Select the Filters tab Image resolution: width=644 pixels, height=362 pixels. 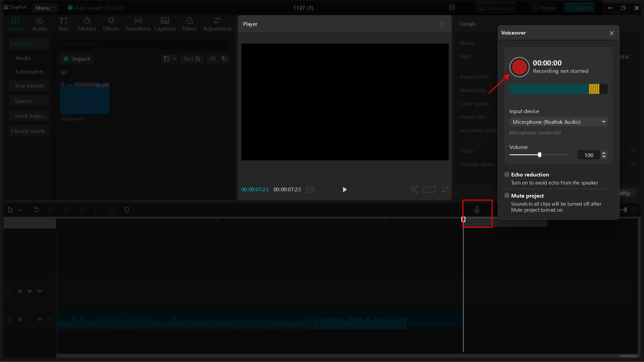tap(189, 24)
